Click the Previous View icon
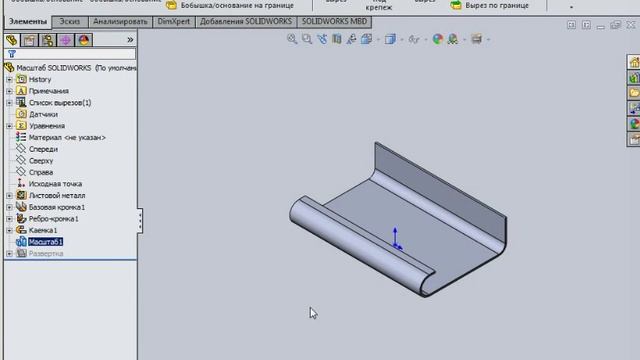 (x=322, y=39)
